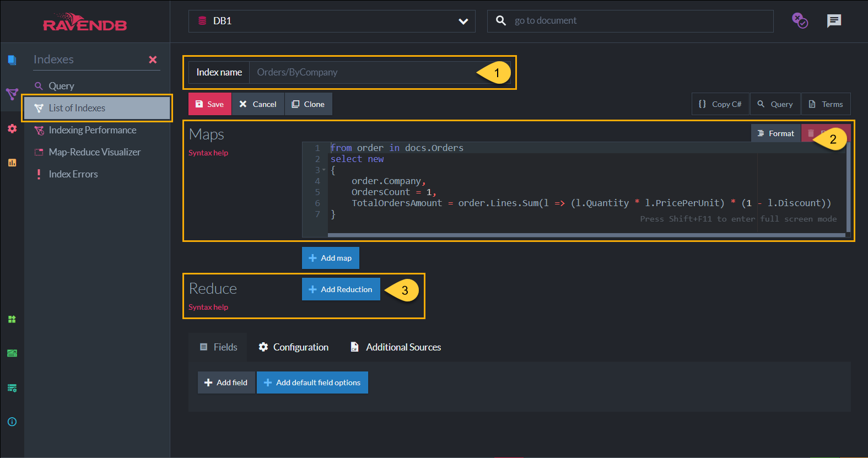Click the 'TotalOrdersAmount' code line
This screenshot has height=458, width=868.
click(x=591, y=203)
